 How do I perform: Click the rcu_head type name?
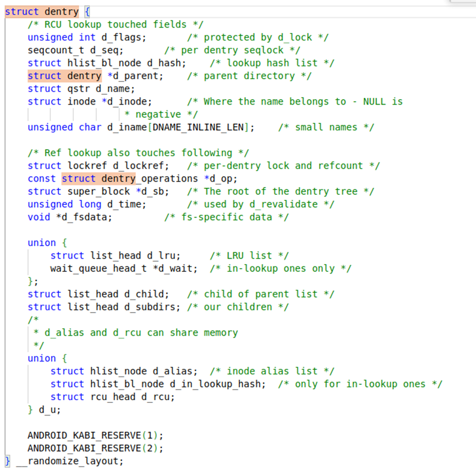pyautogui.click(x=113, y=397)
